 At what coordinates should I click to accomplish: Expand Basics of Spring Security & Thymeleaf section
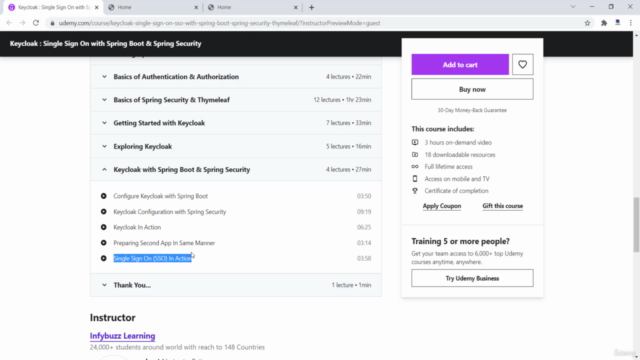(x=236, y=100)
